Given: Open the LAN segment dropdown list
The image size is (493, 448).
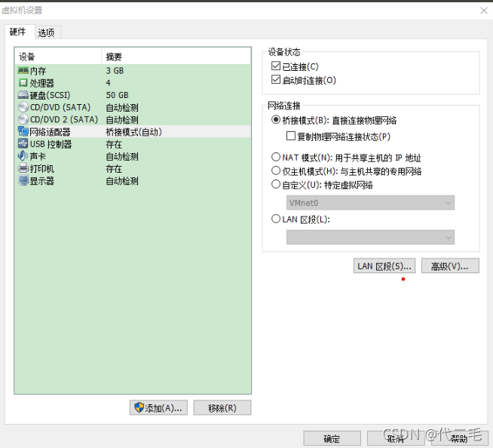Looking at the screenshot, I should point(370,238).
